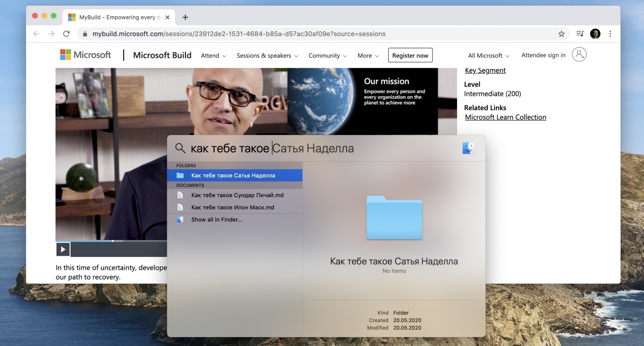Image resolution: width=644 pixels, height=346 pixels.
Task: Reload the MyBuild page
Action: 66,34
